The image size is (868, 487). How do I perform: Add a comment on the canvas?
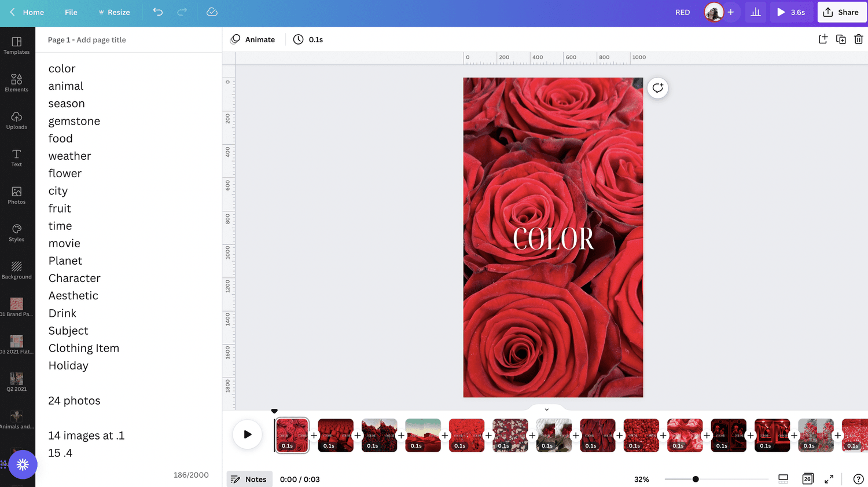click(x=658, y=88)
